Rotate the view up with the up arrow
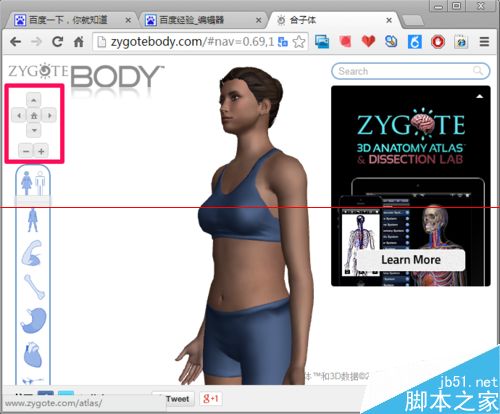The image size is (500, 414). click(x=34, y=100)
